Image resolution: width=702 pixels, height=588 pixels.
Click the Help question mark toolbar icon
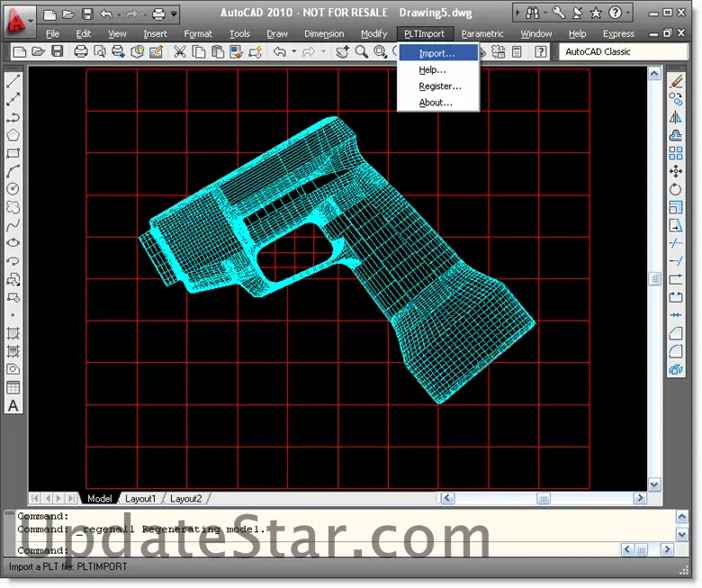(x=541, y=52)
